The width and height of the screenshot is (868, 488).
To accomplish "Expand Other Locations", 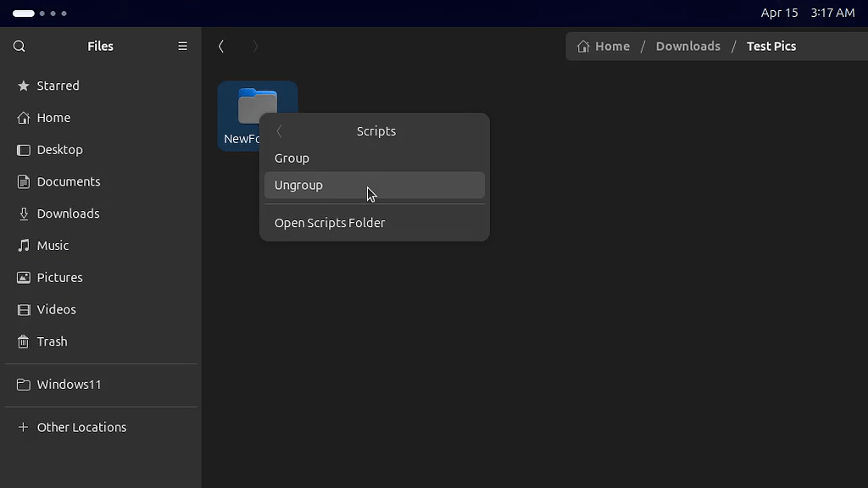I will (x=81, y=427).
